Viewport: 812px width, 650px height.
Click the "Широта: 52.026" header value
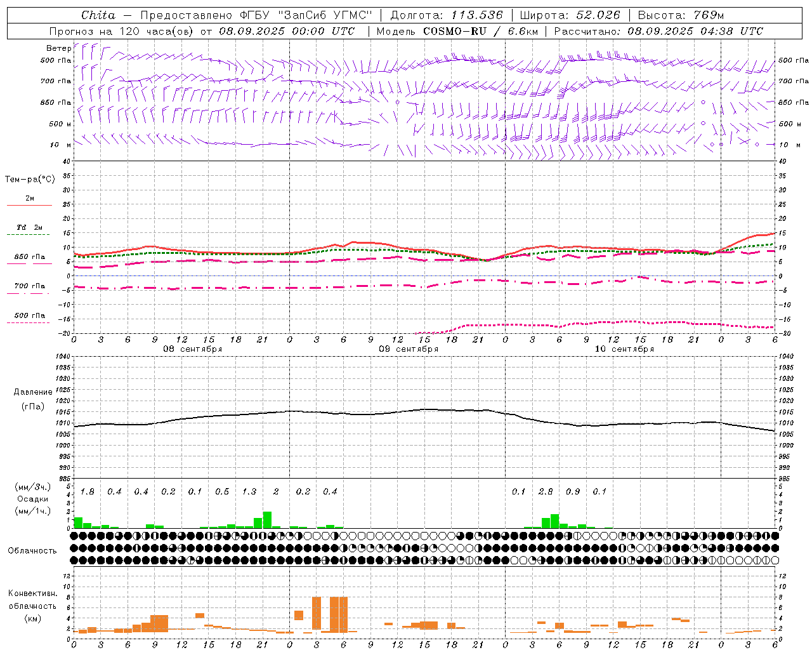(x=570, y=15)
